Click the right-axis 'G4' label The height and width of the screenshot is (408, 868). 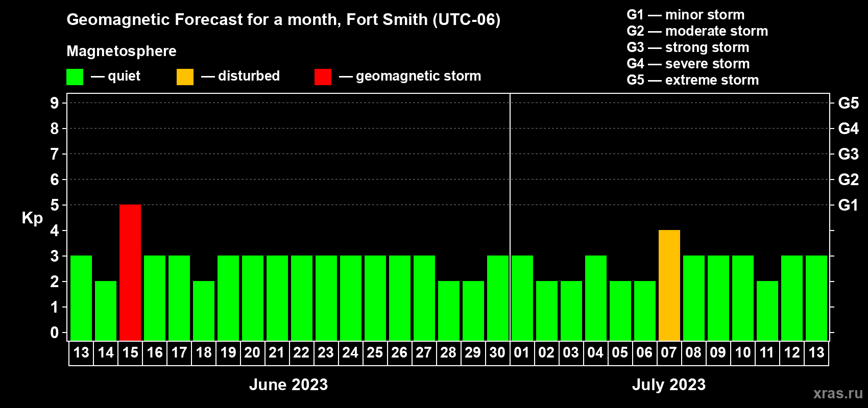(849, 129)
